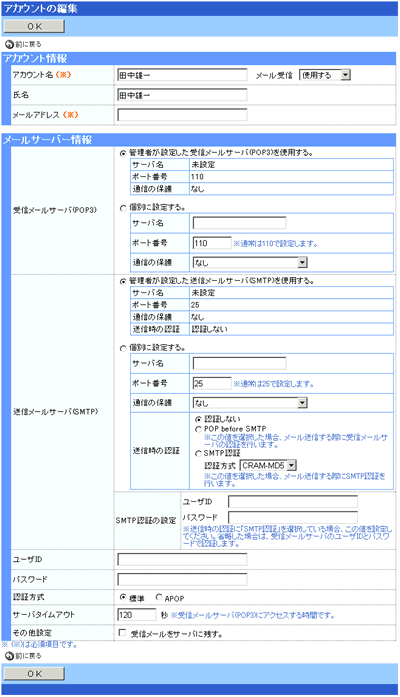Focus the メールアドレス input field
The height and width of the screenshot is (697, 400).
tap(182, 115)
